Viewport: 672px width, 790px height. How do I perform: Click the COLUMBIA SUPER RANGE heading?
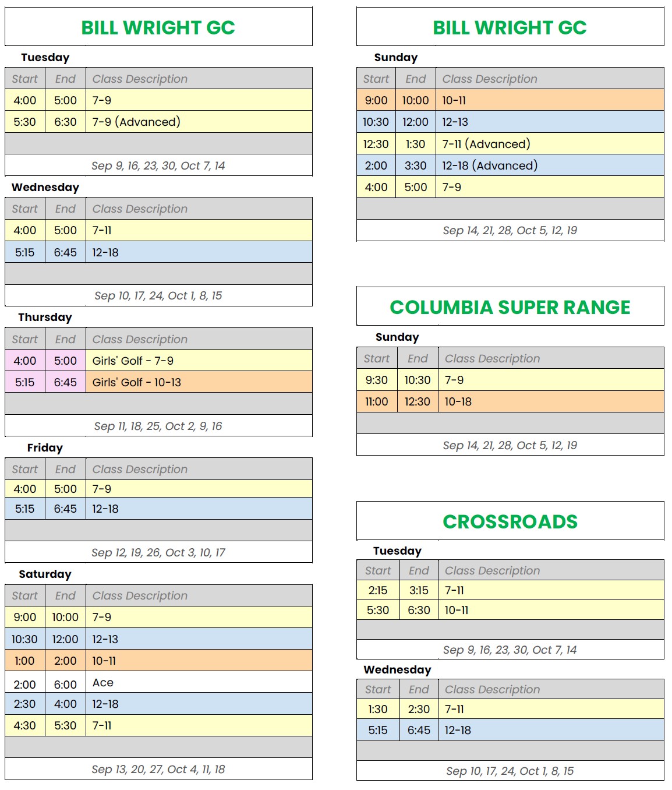510,307
